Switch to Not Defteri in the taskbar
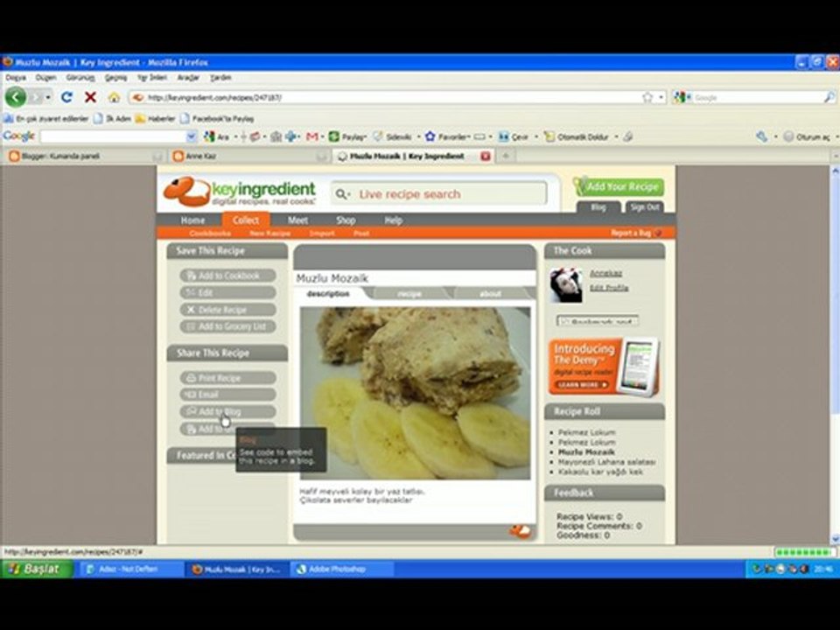The height and width of the screenshot is (630, 840). pos(132,569)
